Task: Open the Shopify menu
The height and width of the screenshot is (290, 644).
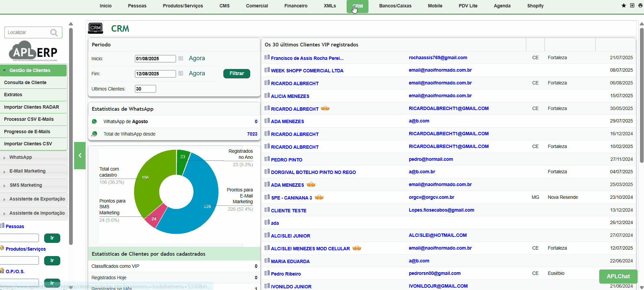Action: [535, 6]
